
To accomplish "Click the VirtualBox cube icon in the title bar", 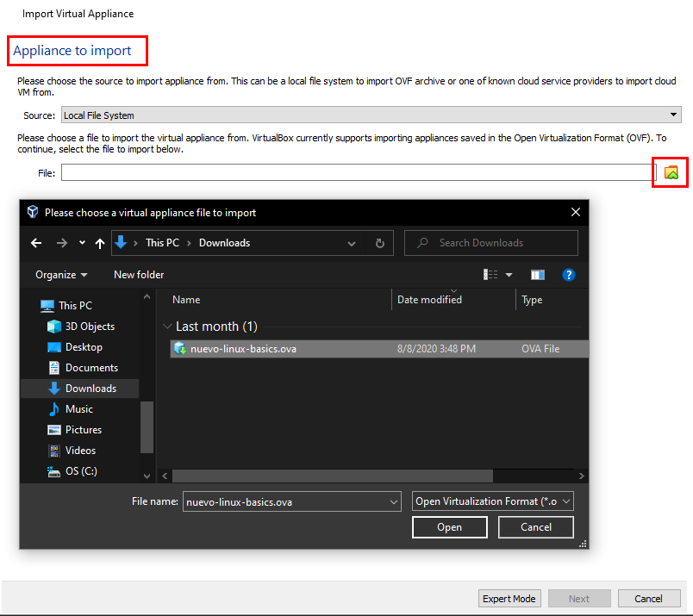I will click(32, 212).
